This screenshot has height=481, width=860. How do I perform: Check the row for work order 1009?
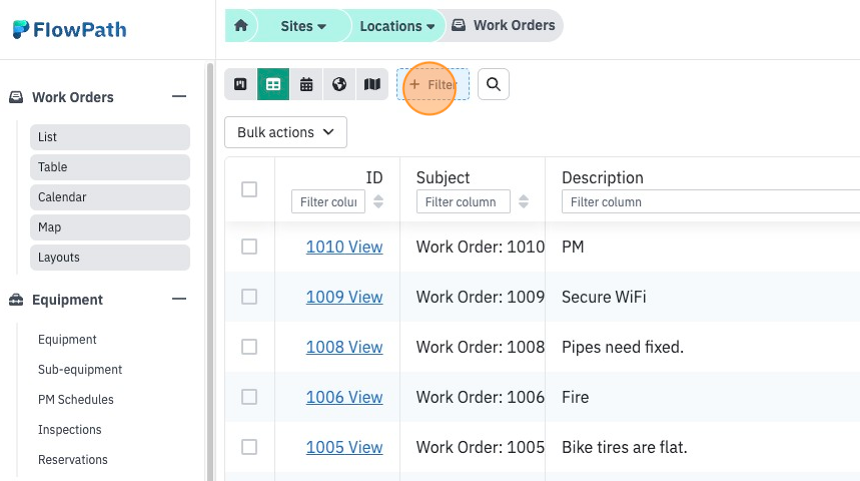click(x=249, y=297)
